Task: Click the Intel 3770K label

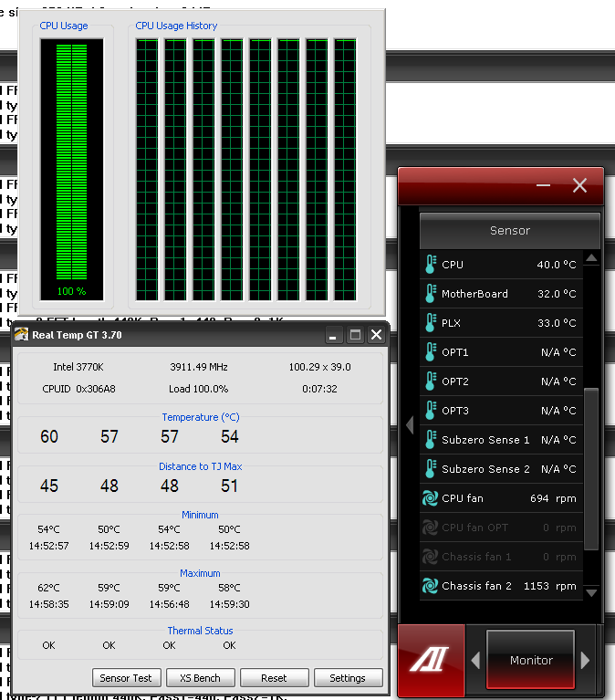Action: tap(78, 367)
